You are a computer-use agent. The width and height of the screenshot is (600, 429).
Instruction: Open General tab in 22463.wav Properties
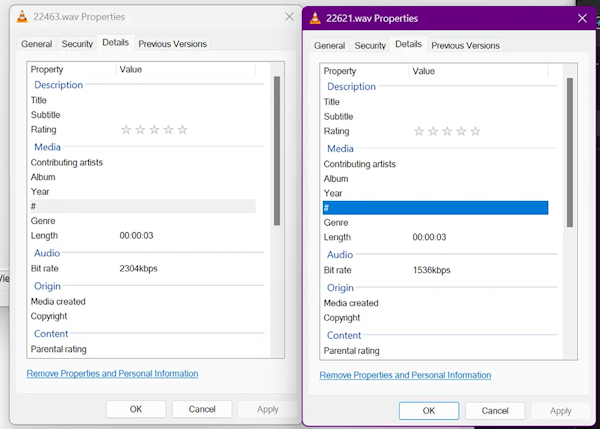[36, 44]
